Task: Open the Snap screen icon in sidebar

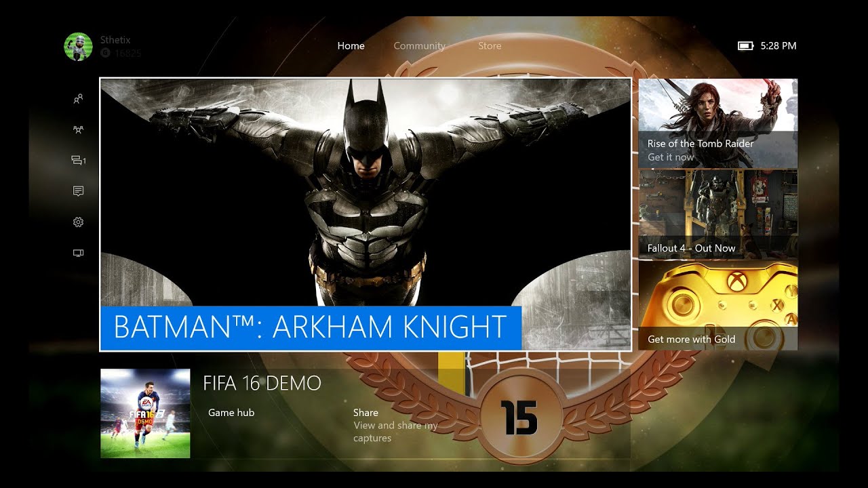Action: tap(78, 253)
